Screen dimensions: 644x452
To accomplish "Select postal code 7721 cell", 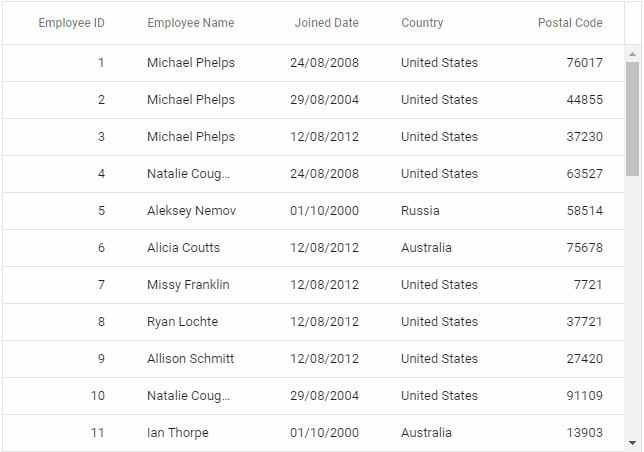I will point(588,285).
